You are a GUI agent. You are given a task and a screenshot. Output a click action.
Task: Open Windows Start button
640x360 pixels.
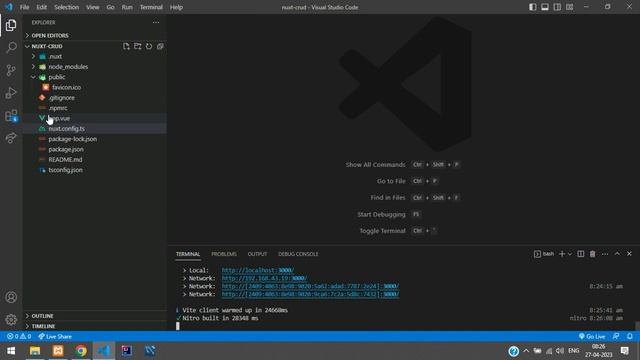pyautogui.click(x=11, y=351)
